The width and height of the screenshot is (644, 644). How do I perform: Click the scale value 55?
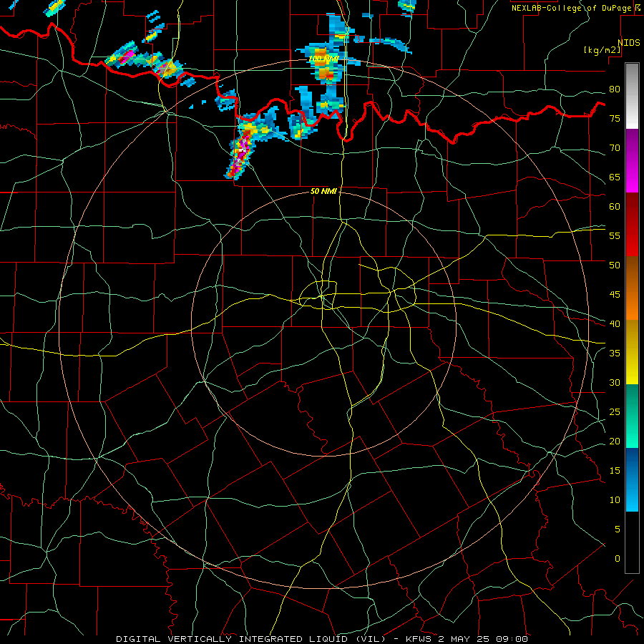(x=615, y=235)
